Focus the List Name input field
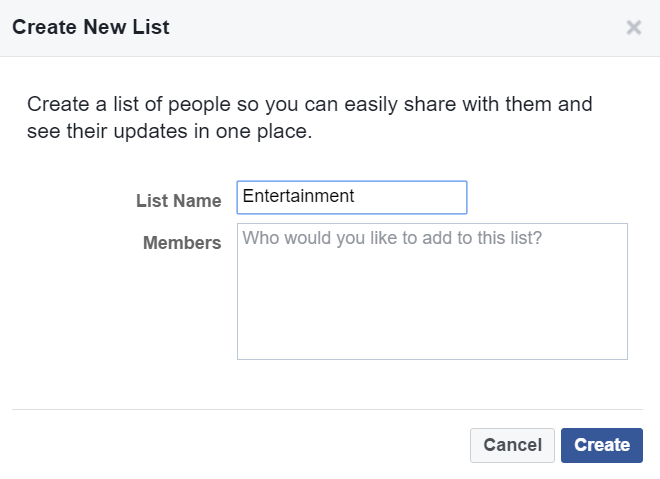 pos(352,197)
